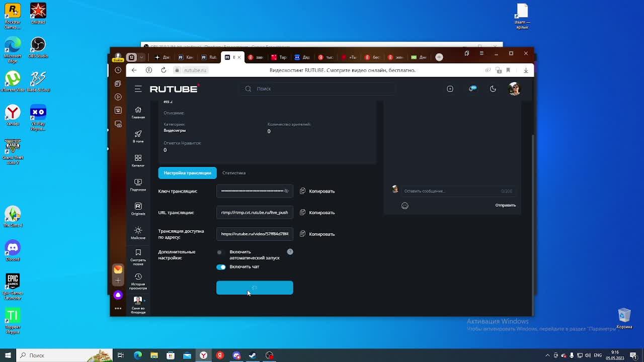The image size is (644, 362).
Task: Open Yandex Browser menu hamburger
Action: coord(481,53)
